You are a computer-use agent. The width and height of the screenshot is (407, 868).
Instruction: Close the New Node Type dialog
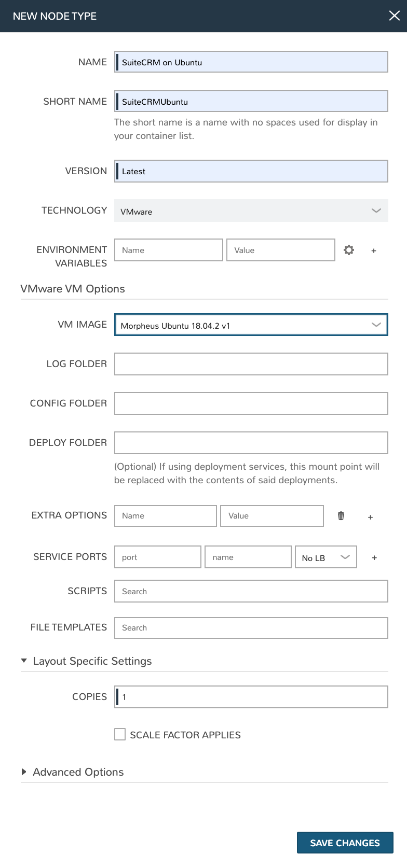(395, 16)
